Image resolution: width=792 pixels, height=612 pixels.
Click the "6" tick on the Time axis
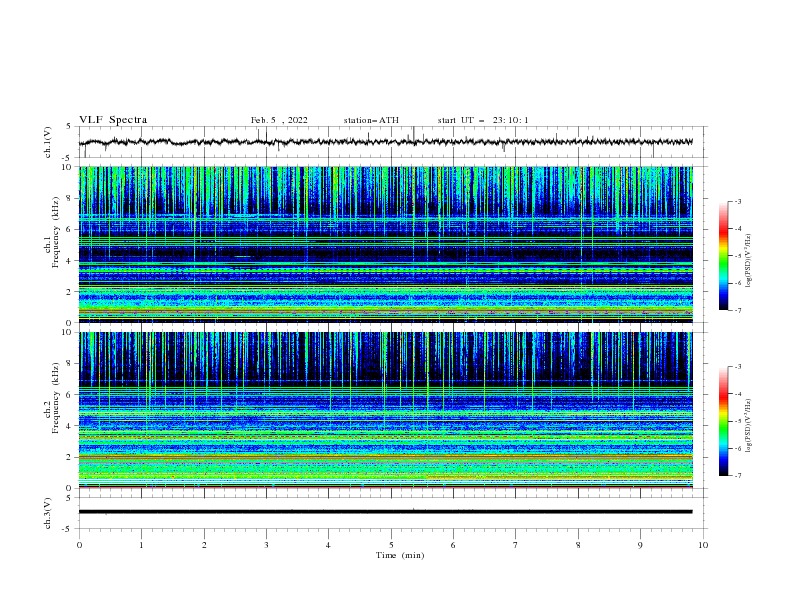[x=453, y=545]
